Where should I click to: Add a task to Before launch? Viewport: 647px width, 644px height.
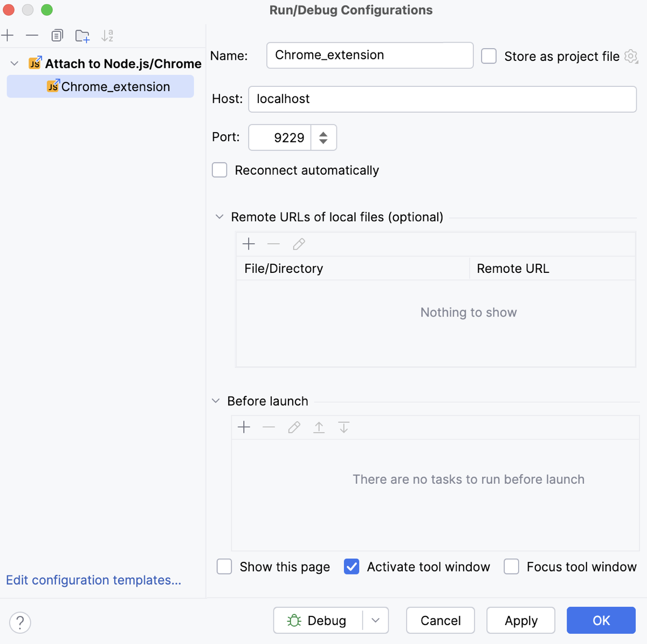[244, 427]
